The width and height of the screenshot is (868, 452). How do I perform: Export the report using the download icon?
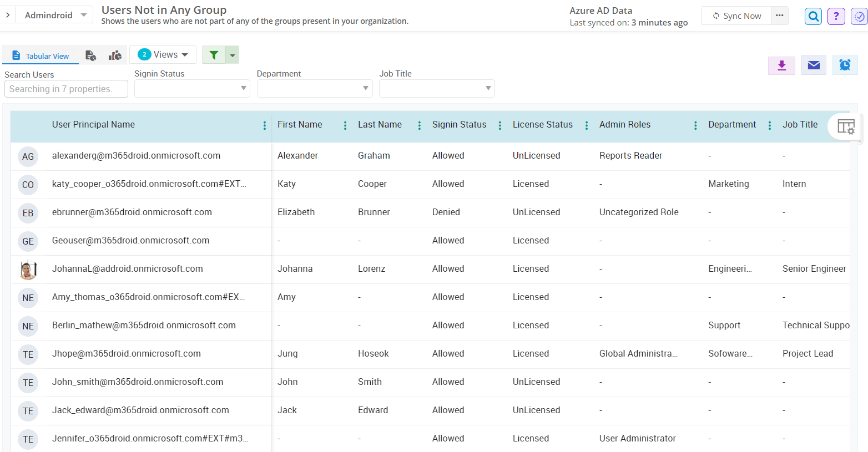(x=781, y=65)
